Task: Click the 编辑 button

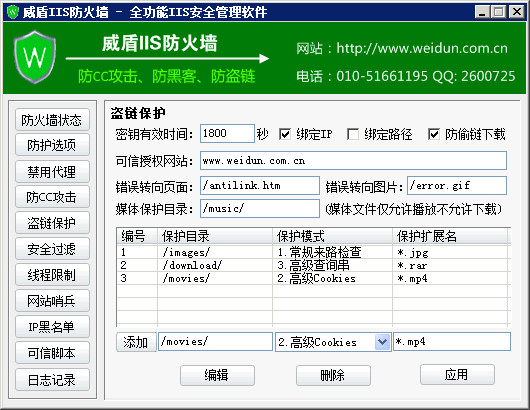Action: [217, 375]
